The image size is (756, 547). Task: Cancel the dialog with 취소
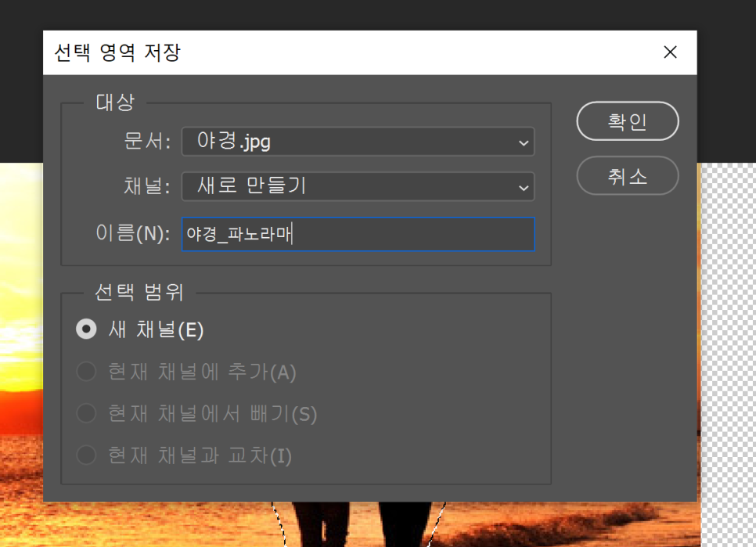pos(628,176)
